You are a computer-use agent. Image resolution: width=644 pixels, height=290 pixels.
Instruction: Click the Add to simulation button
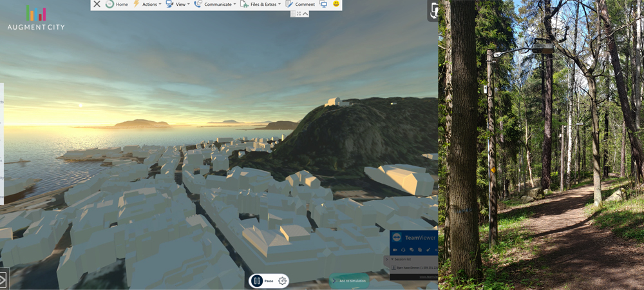349,281
